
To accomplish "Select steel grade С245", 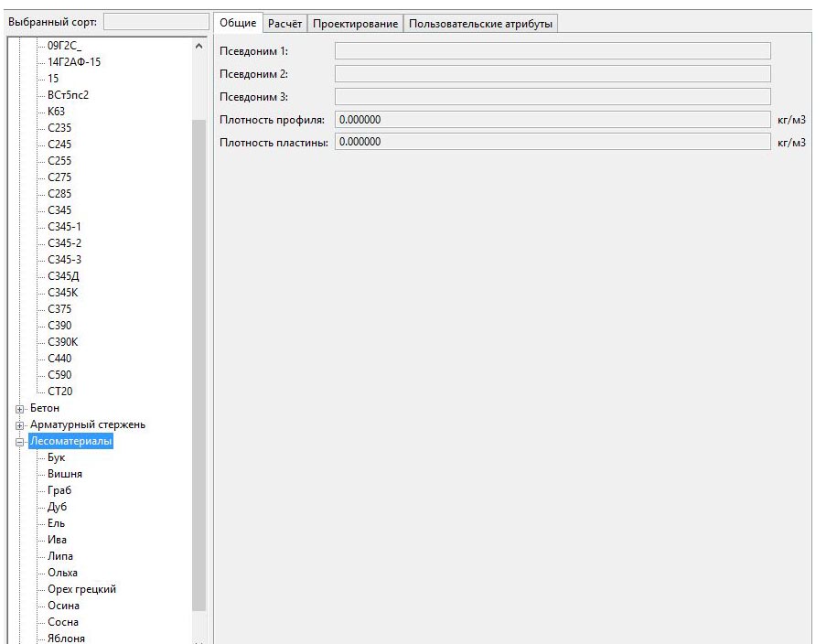I will 59,145.
